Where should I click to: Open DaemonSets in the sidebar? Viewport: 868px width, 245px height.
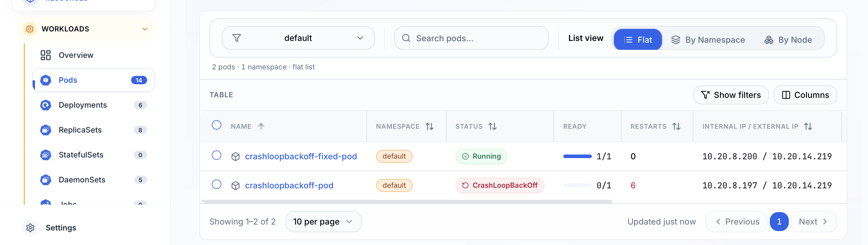[93, 180]
